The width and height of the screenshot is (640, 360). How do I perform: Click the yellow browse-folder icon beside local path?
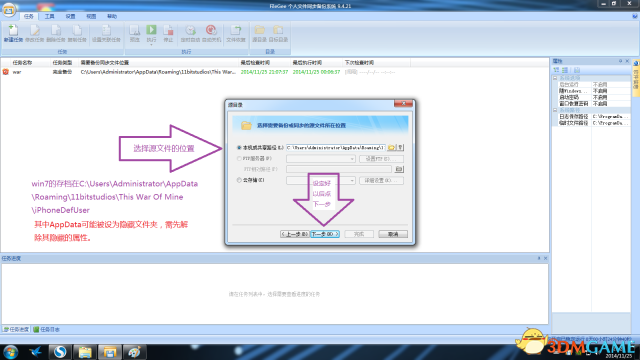pos(391,147)
